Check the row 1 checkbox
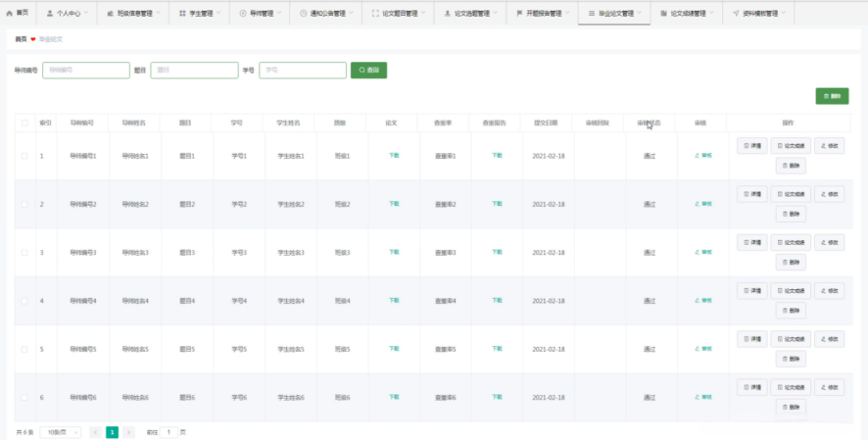The height and width of the screenshot is (442, 868). point(24,156)
